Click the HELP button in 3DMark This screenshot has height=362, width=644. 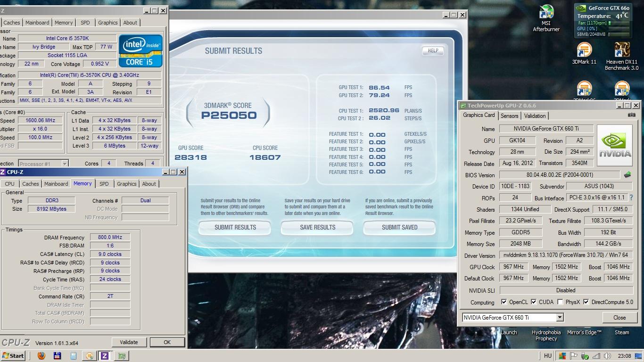pyautogui.click(x=433, y=50)
